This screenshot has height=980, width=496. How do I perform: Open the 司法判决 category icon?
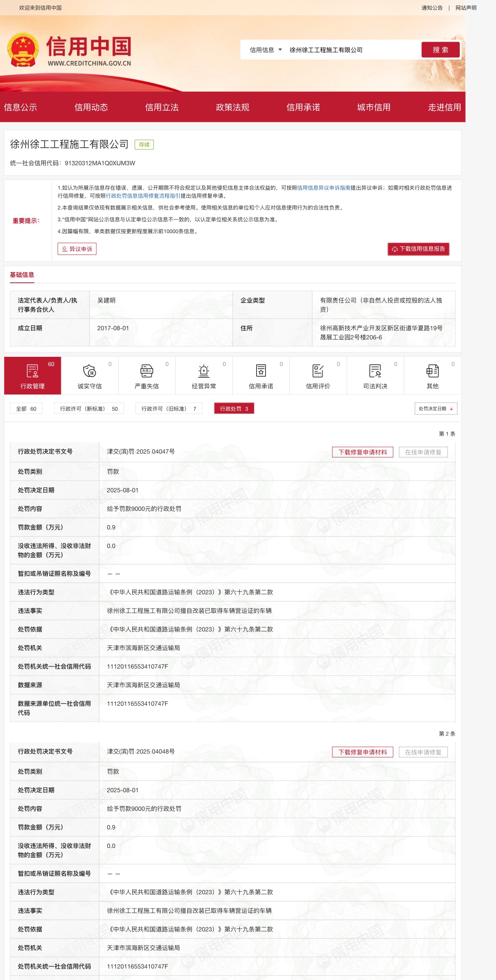(x=375, y=371)
